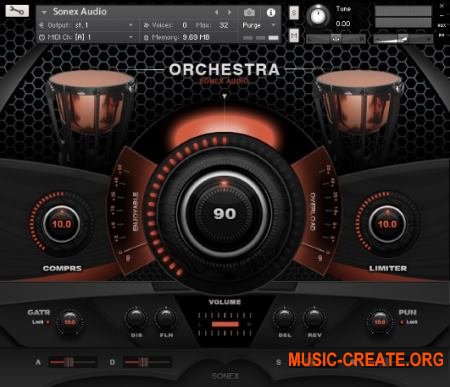Screen dimensions: 450x387
Task: Click the COMPRS knob showing 10.0
Action: [61, 224]
